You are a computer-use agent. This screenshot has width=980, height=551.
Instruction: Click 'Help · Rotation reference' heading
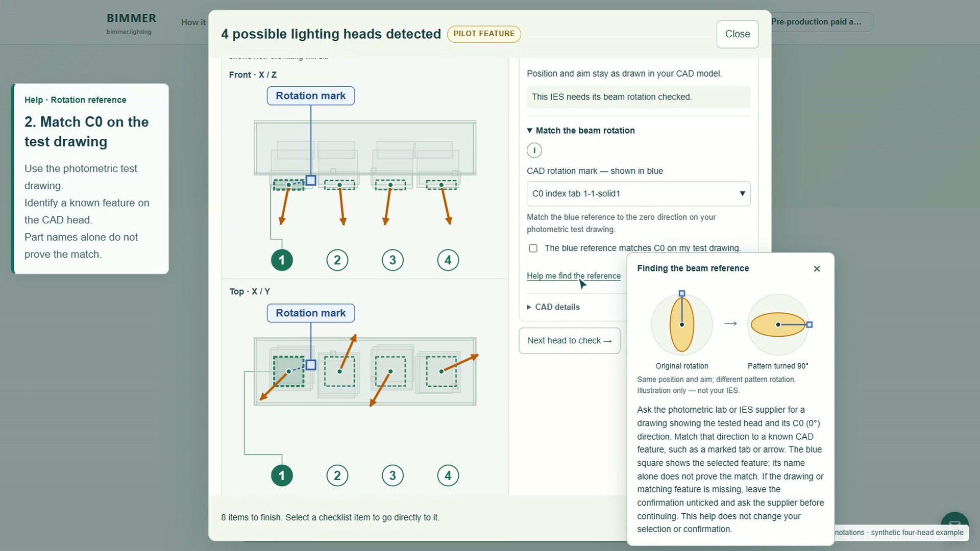76,100
